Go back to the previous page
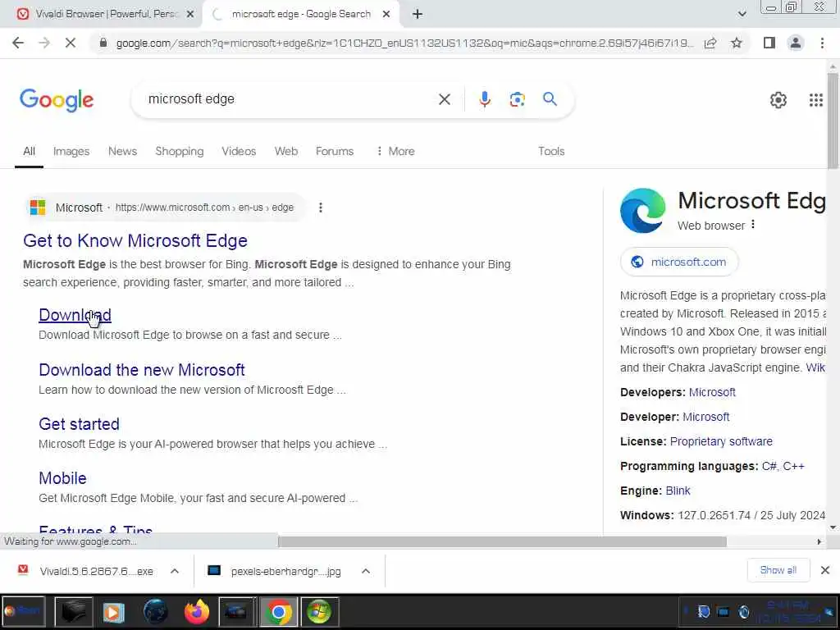This screenshot has width=840, height=630. pyautogui.click(x=18, y=43)
